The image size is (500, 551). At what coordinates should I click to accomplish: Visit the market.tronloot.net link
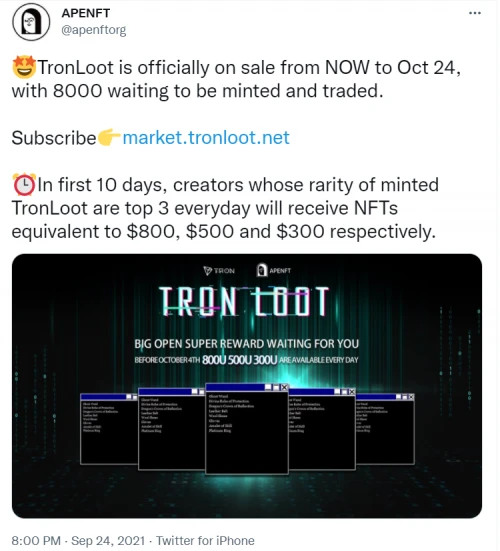206,137
